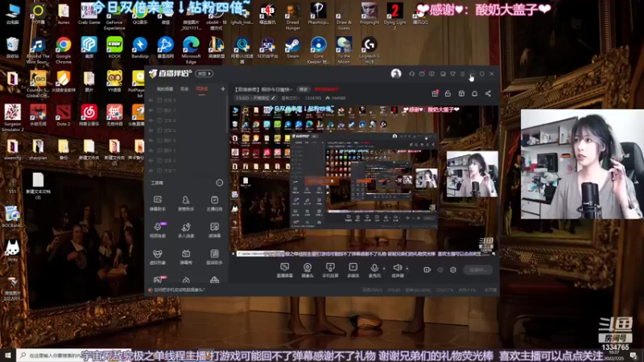The image size is (644, 362).
Task: Collapse the 工具箱 toolbox section
Action: coord(220,183)
